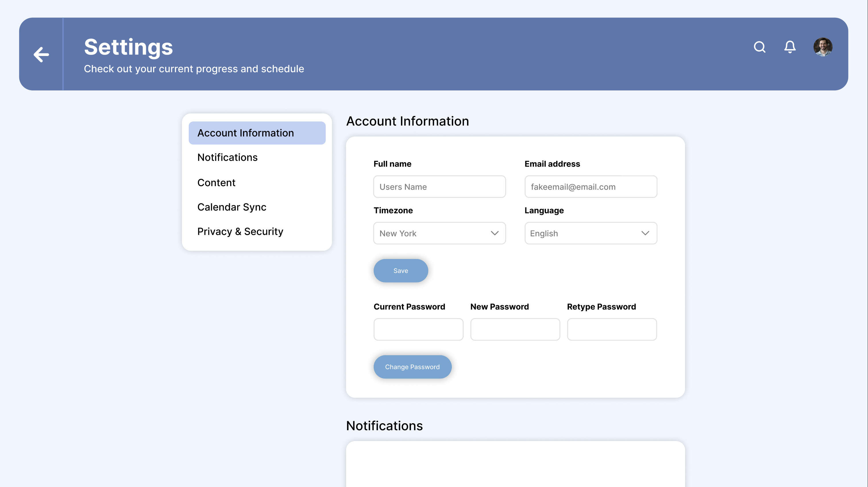Click the Change Password button
Image resolution: width=868 pixels, height=487 pixels.
click(412, 367)
